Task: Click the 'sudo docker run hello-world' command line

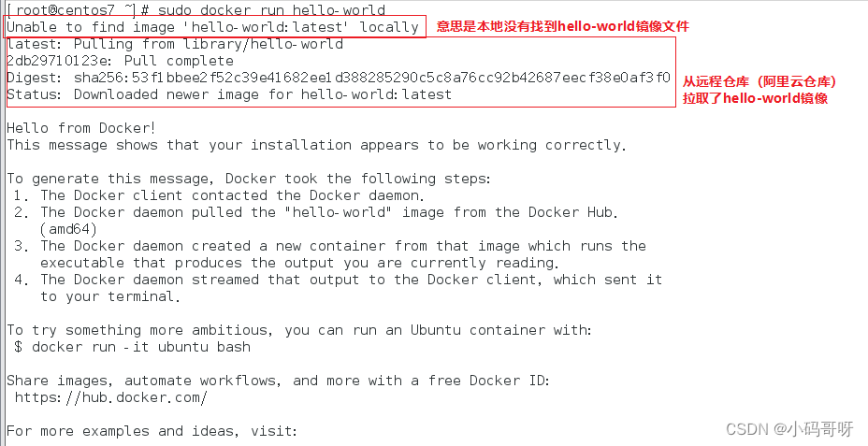Action: pos(264,9)
